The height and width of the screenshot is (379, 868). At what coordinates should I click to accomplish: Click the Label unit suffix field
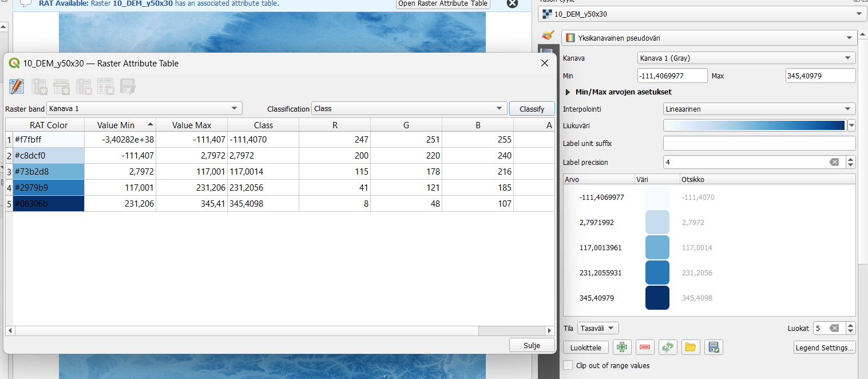point(759,143)
